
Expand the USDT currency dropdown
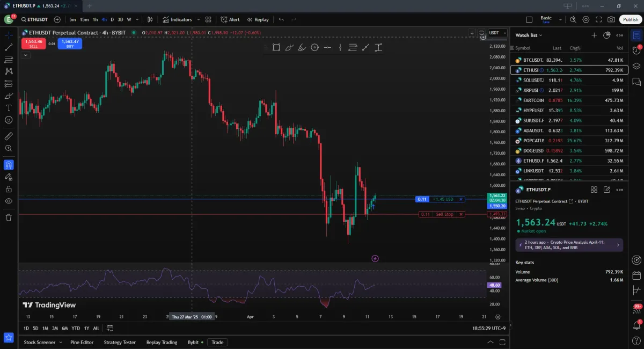[496, 33]
